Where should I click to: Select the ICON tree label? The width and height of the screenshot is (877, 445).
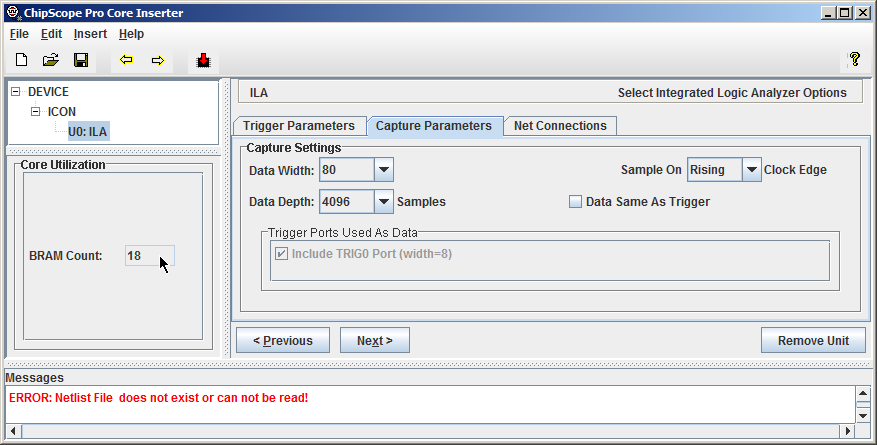click(x=62, y=112)
